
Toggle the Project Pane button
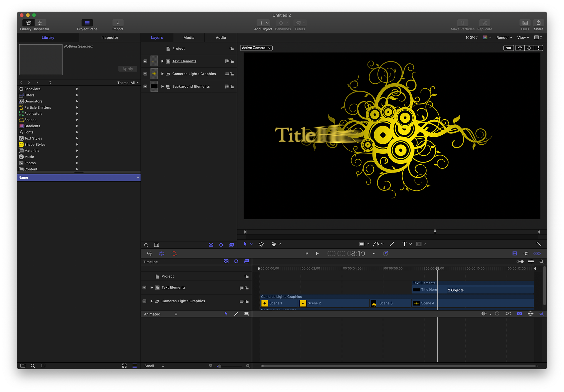coord(87,23)
